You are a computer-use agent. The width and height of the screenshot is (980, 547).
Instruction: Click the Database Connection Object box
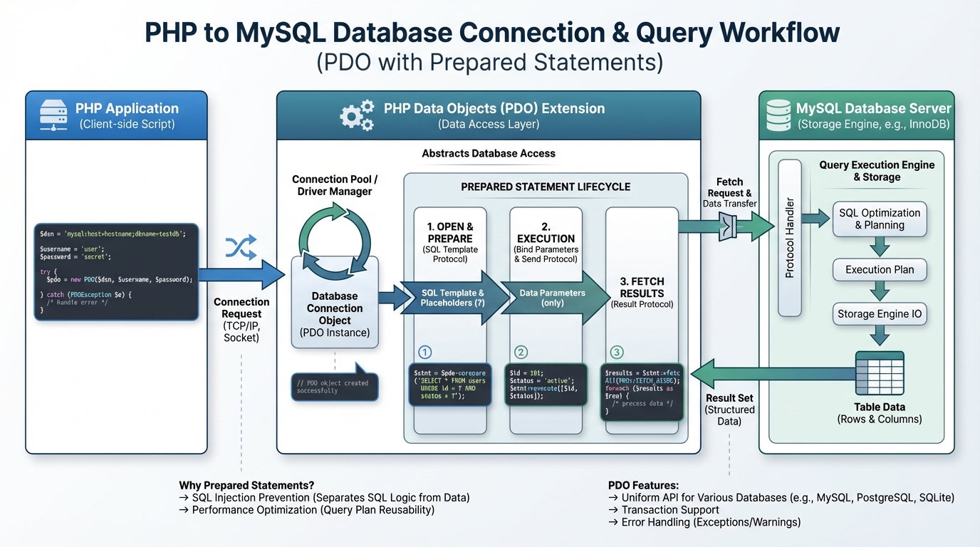pyautogui.click(x=335, y=306)
